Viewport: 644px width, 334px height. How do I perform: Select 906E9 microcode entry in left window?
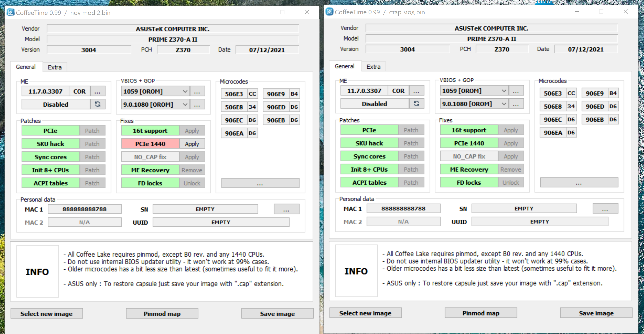pos(276,94)
